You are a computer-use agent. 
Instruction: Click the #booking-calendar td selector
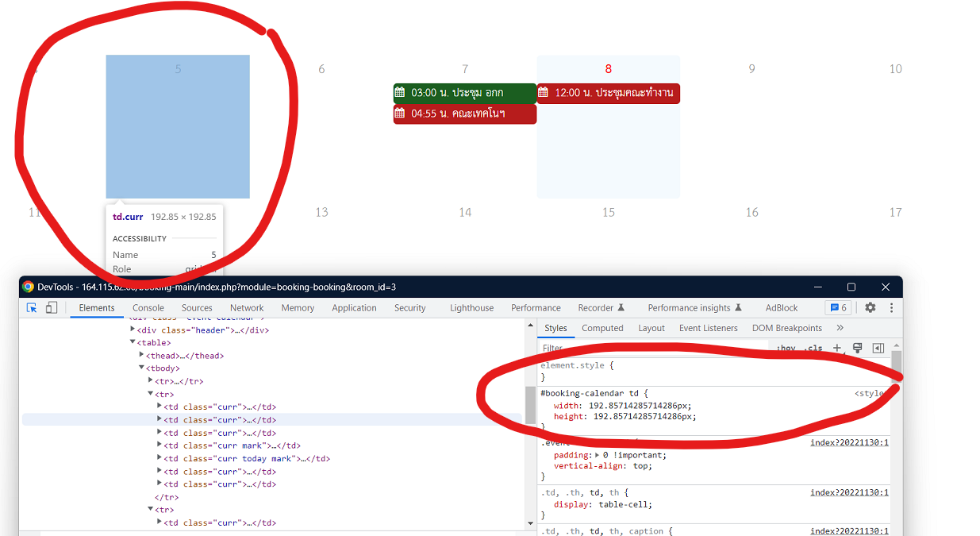click(591, 393)
